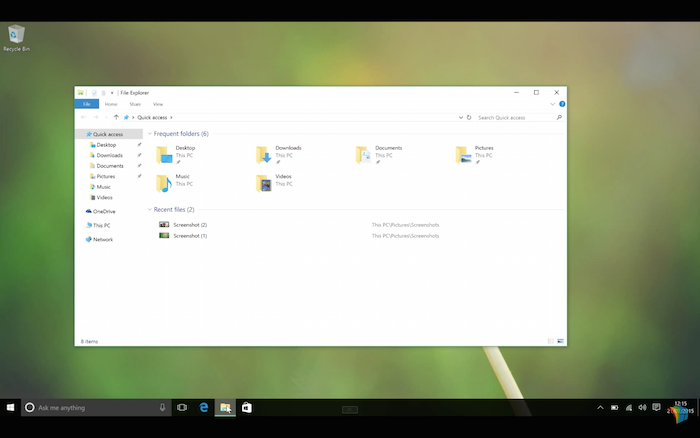Open the Downloads folder in Frequent folders

(265, 154)
